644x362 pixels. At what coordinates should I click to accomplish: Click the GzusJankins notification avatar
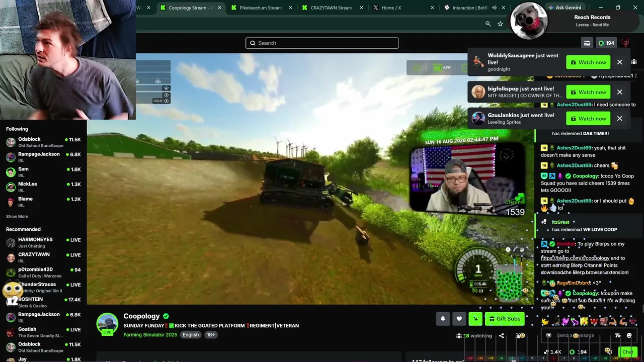tap(478, 119)
